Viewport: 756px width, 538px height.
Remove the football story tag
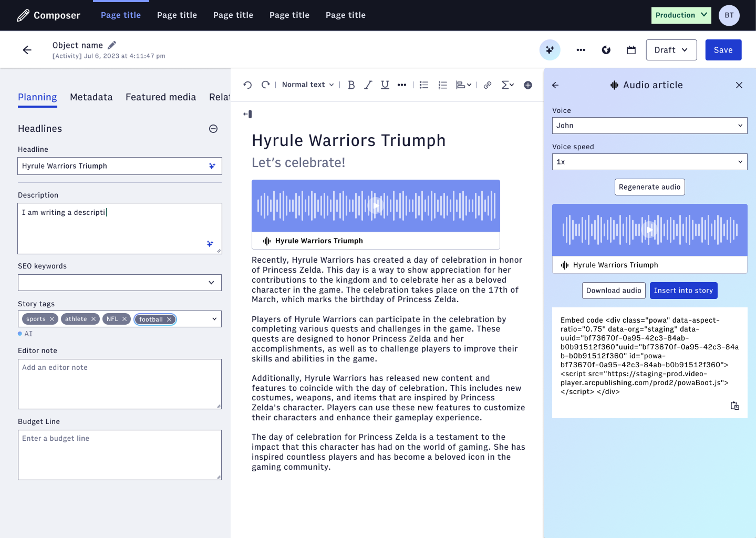[x=169, y=319]
